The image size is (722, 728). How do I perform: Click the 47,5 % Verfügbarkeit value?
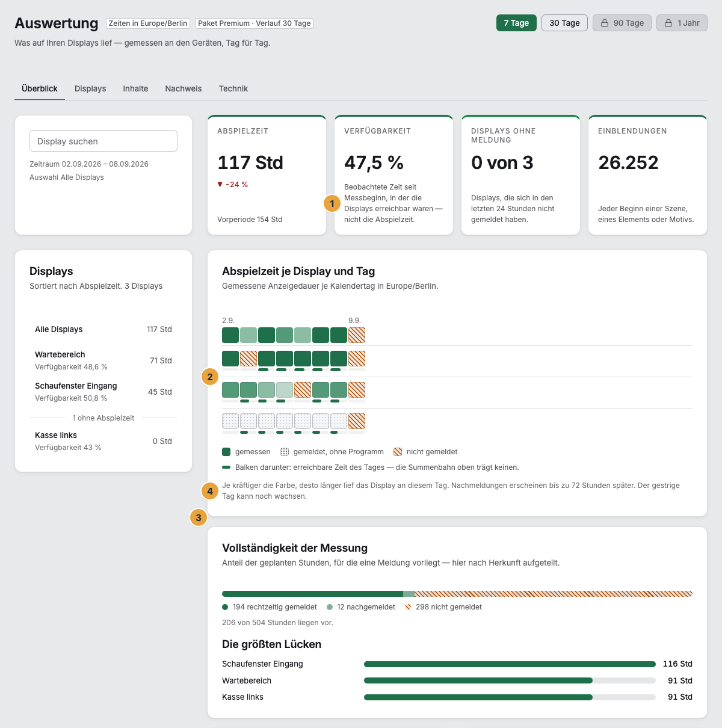pos(374,162)
